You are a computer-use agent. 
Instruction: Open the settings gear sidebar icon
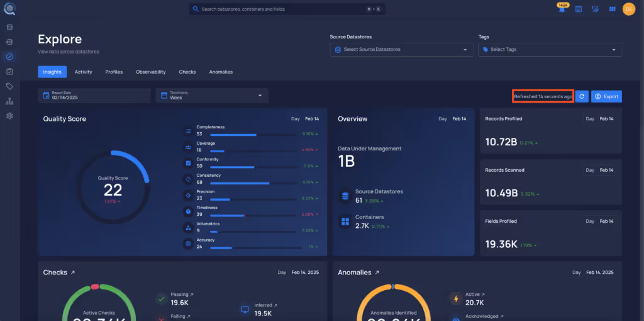pos(9,116)
